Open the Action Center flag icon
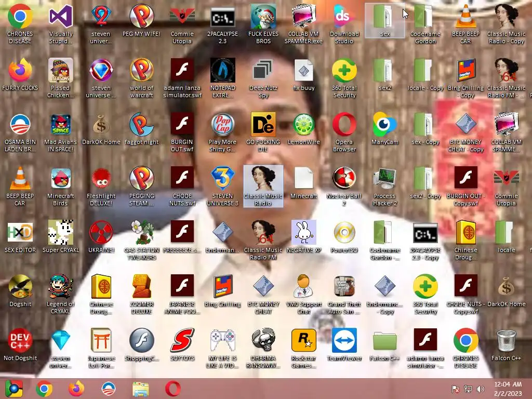 tap(455, 389)
